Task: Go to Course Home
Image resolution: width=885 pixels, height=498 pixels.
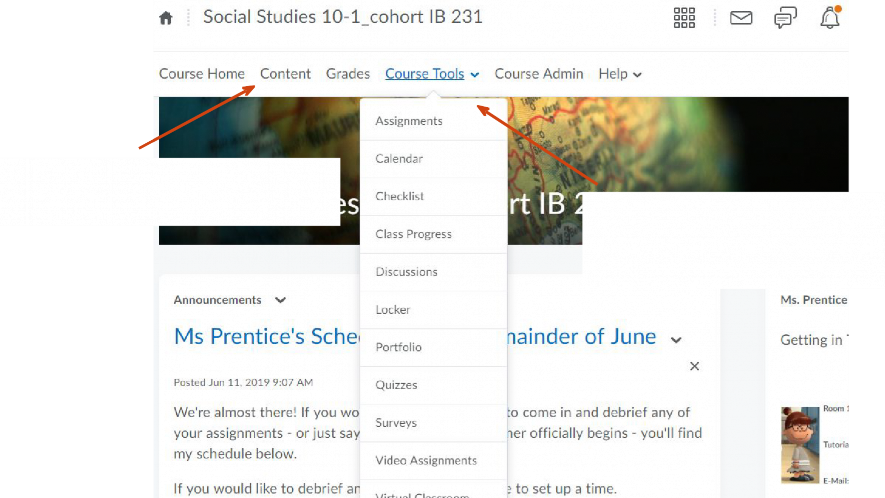Action: [202, 74]
